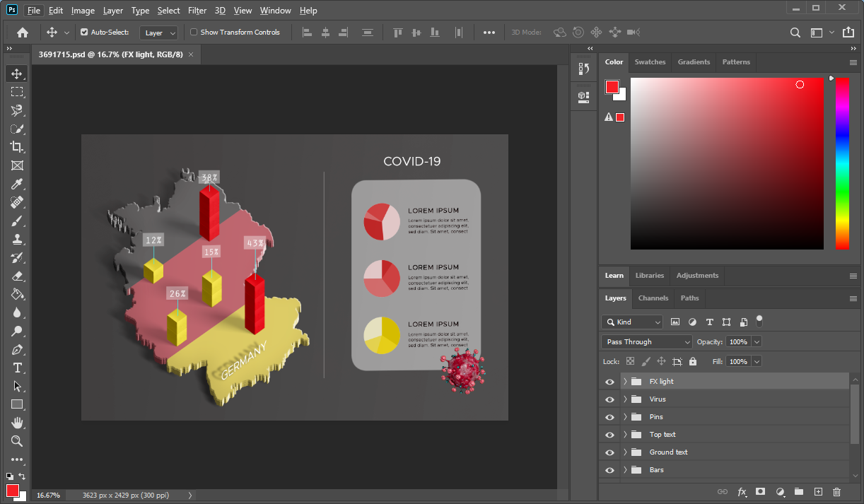
Task: Click the Share an image button
Action: [849, 32]
